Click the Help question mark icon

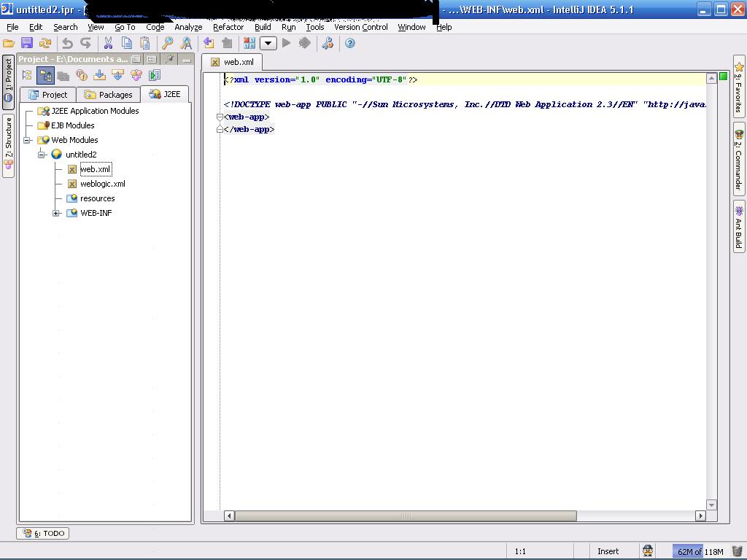pyautogui.click(x=349, y=44)
